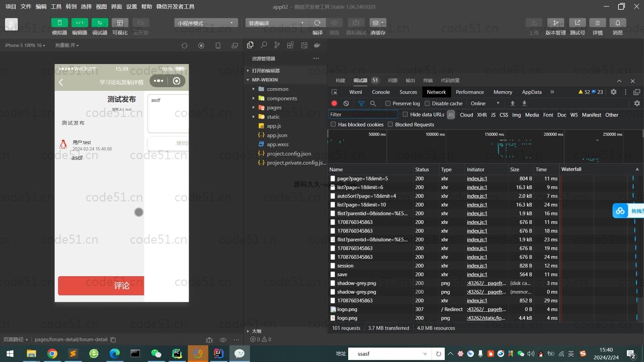Open the messages bell icon
The height and width of the screenshot is (362, 644).
[618, 23]
